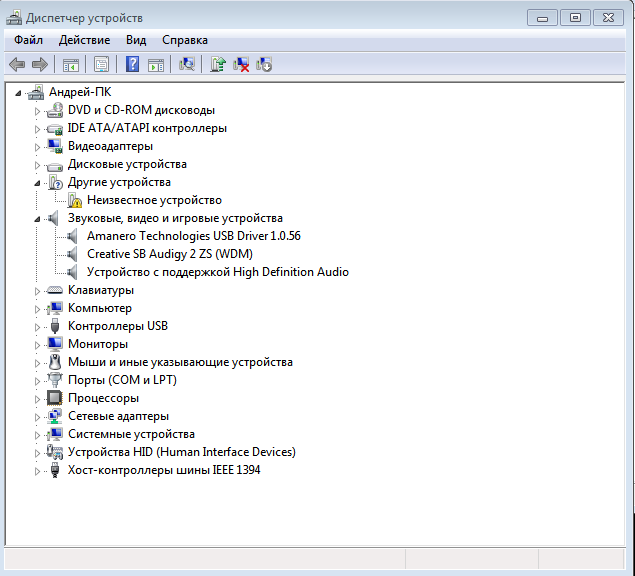The width and height of the screenshot is (635, 576).
Task: Open the Действие menu
Action: coord(84,40)
